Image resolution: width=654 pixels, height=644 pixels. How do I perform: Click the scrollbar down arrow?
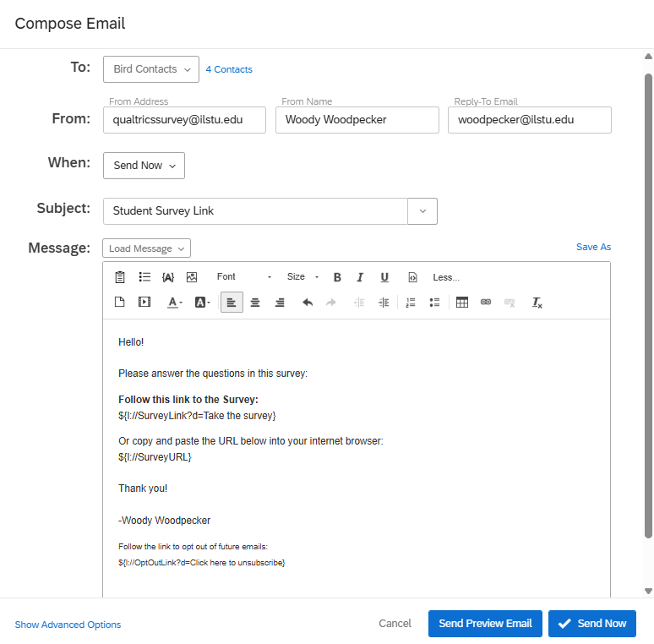[x=648, y=591]
